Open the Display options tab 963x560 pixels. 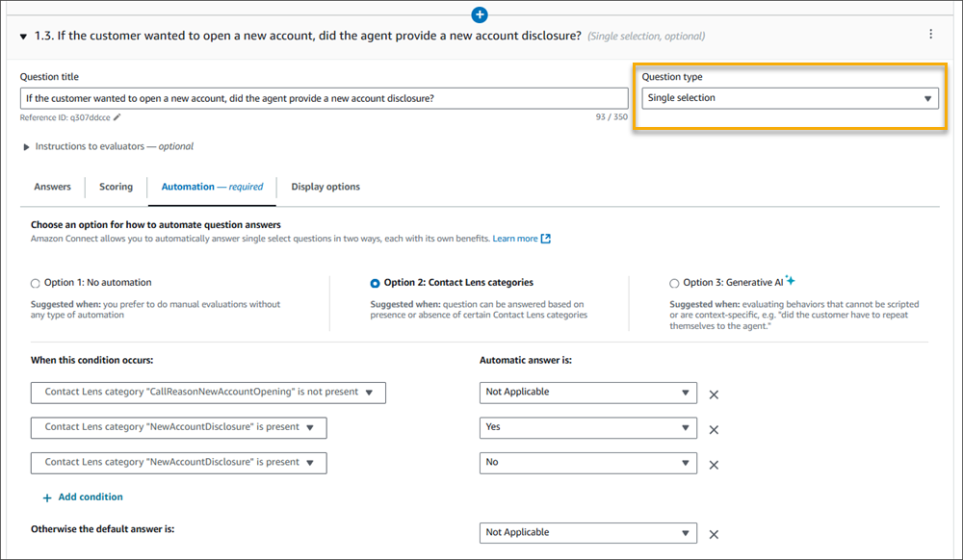325,187
